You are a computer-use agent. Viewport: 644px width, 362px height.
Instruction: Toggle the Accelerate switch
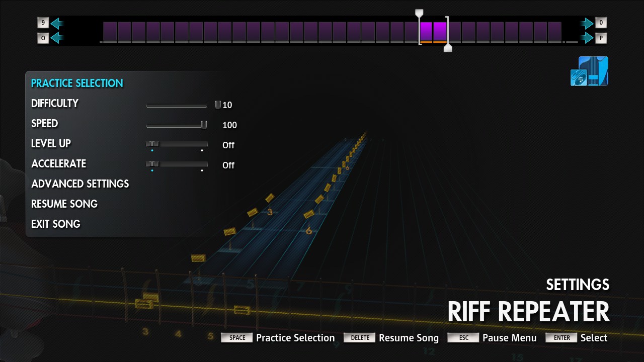177,165
